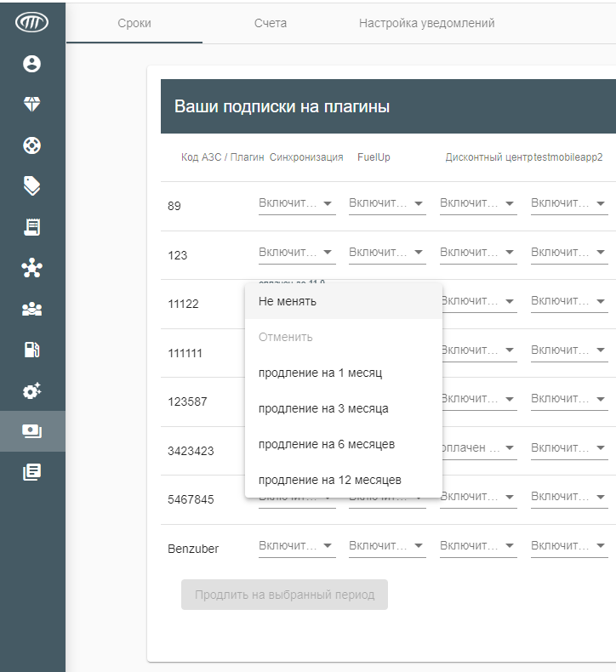
Task: Open testmobileapp2 dropdown for row 3423423
Action: coord(569,448)
